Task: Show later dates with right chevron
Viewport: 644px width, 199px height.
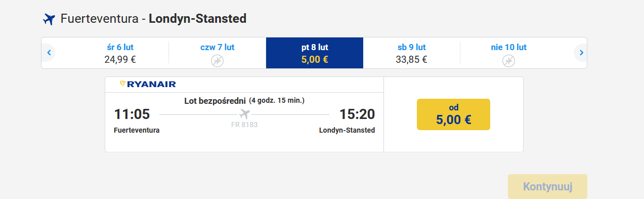Action: coord(581,52)
